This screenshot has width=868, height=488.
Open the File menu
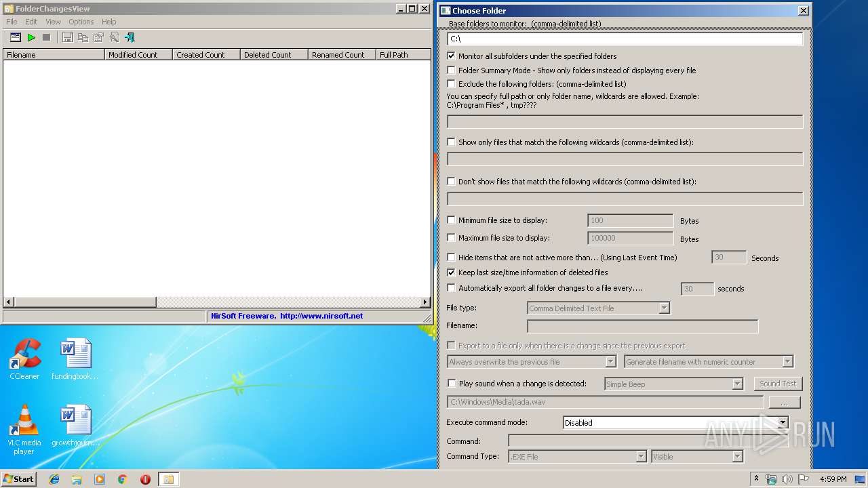pos(12,22)
